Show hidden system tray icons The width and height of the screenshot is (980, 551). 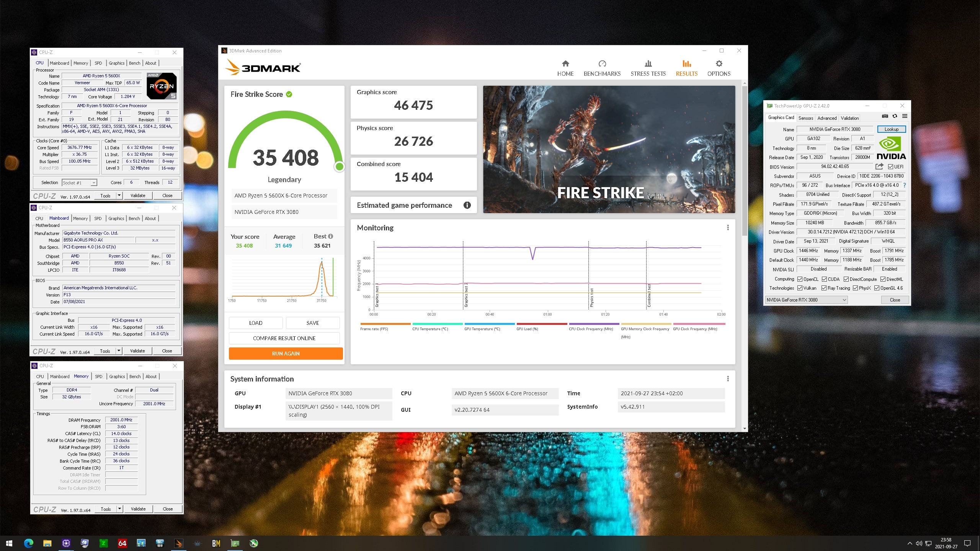click(910, 543)
